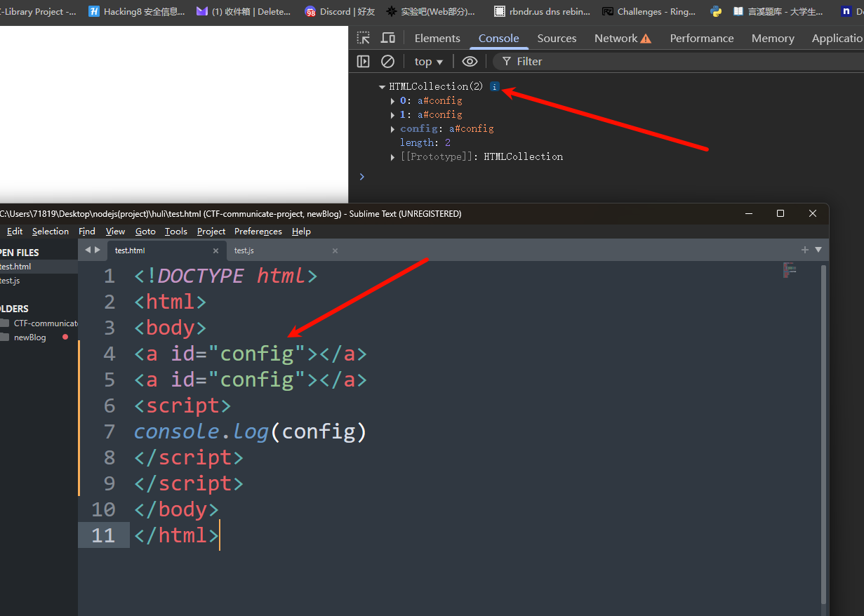This screenshot has height=616, width=864.
Task: Click the minimap preview in the editor
Action: (790, 270)
